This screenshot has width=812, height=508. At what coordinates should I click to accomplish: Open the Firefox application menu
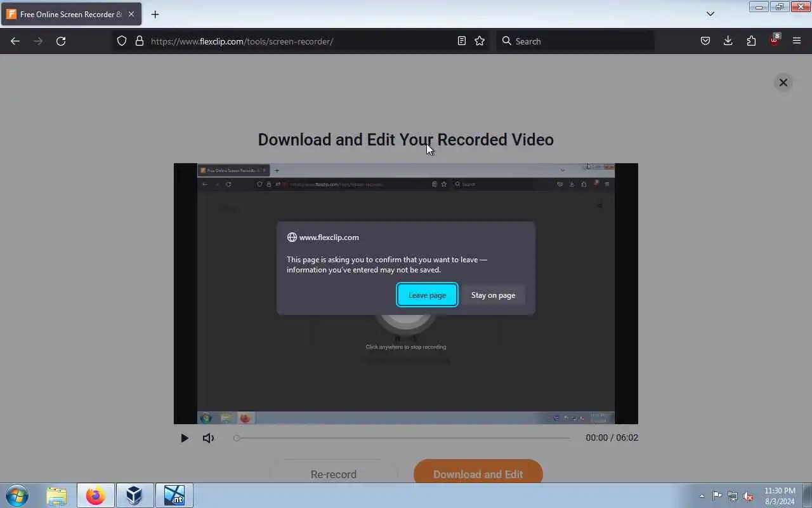point(797,41)
